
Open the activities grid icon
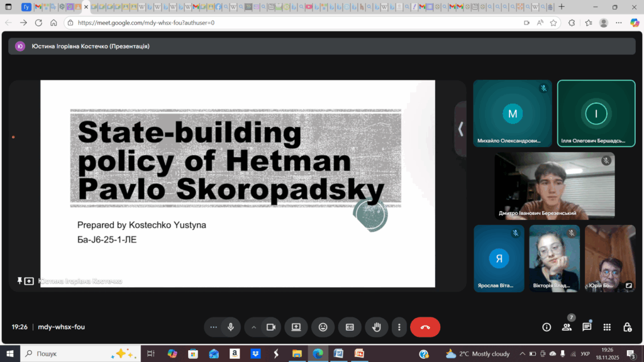pyautogui.click(x=607, y=327)
